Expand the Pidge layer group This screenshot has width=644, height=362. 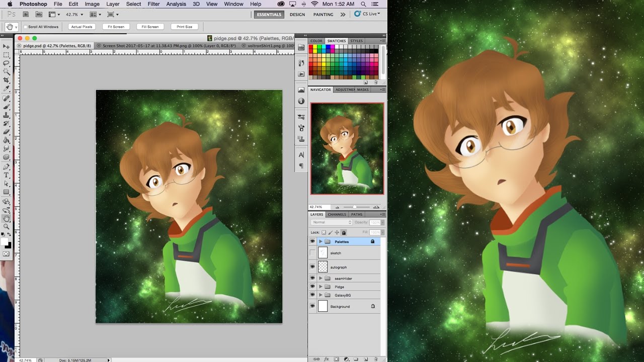coord(320,287)
